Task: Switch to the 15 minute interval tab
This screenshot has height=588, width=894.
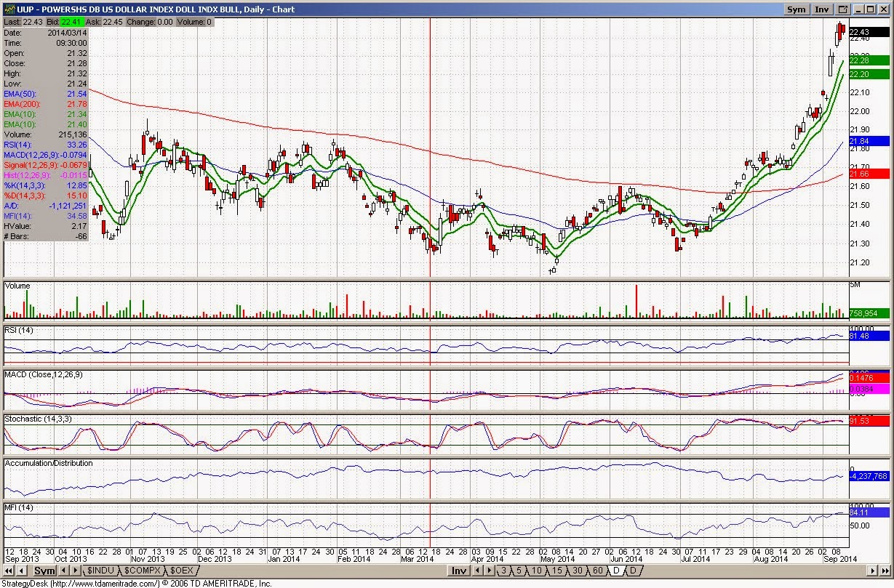Action: tap(557, 571)
